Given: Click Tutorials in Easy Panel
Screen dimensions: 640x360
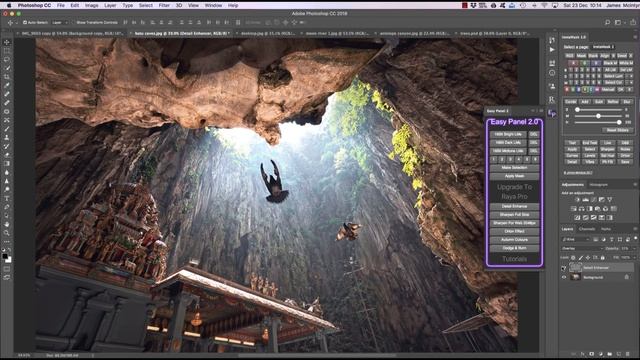Looking at the screenshot, I should pyautogui.click(x=514, y=259).
